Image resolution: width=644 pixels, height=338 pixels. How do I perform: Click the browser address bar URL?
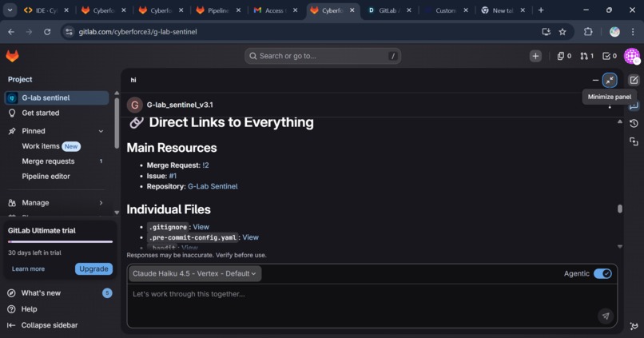click(137, 32)
